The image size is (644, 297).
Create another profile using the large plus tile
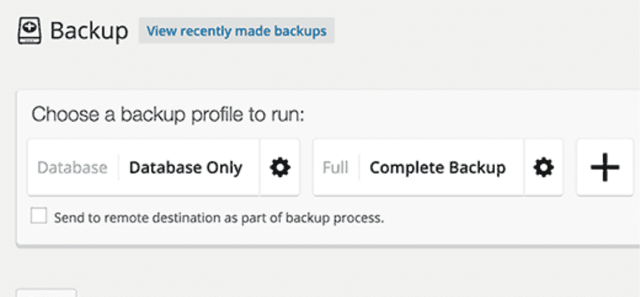coord(605,167)
